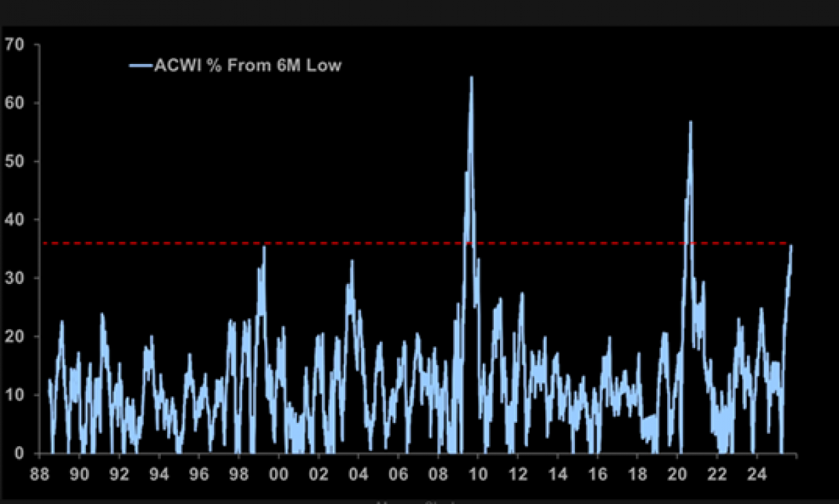
Task: Select the 'ACWI % From 6M Low' legend label
Action: pos(247,66)
